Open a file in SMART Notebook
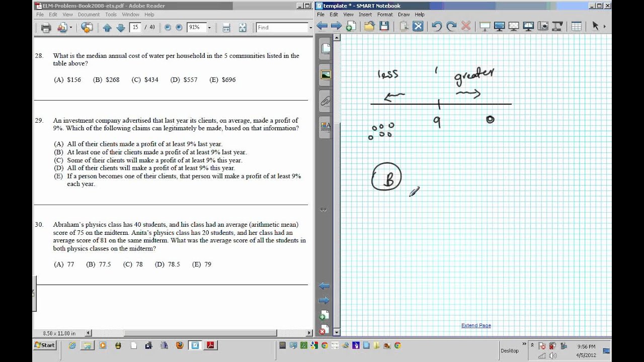 point(370,26)
